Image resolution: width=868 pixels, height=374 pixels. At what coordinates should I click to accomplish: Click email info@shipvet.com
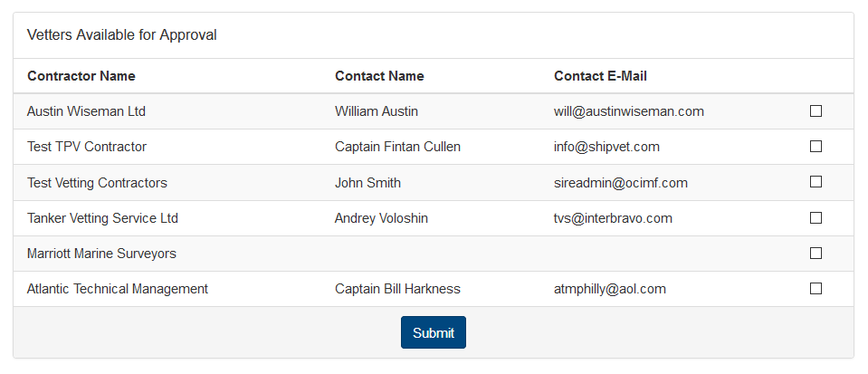[x=606, y=147]
